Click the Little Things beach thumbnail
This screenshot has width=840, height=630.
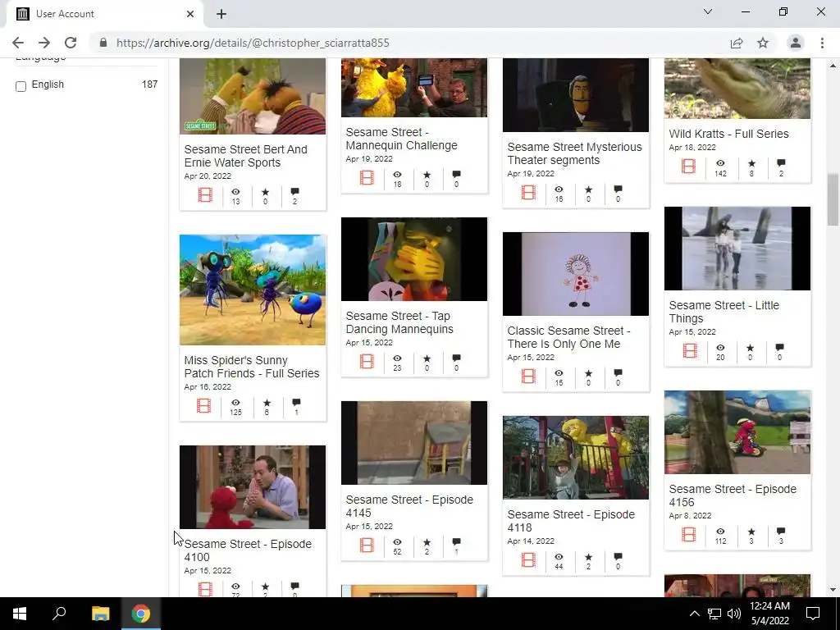tap(737, 249)
